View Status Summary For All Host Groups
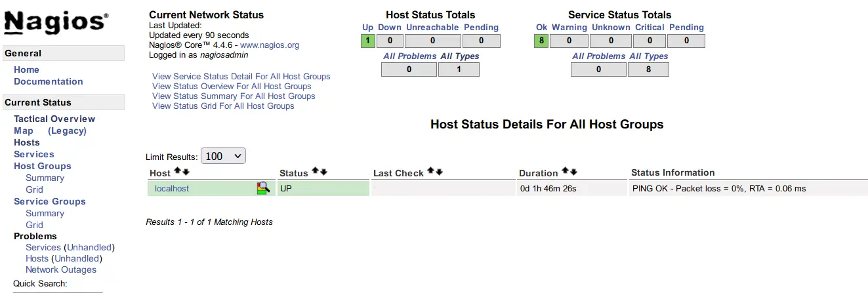868x293 pixels. coord(234,96)
